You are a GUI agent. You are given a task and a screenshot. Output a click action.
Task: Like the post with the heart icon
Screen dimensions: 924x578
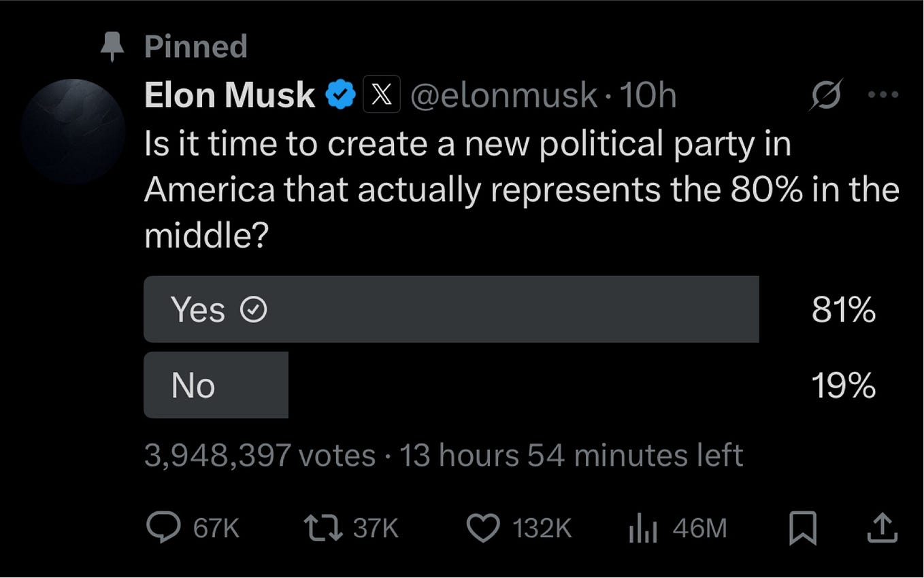point(482,528)
